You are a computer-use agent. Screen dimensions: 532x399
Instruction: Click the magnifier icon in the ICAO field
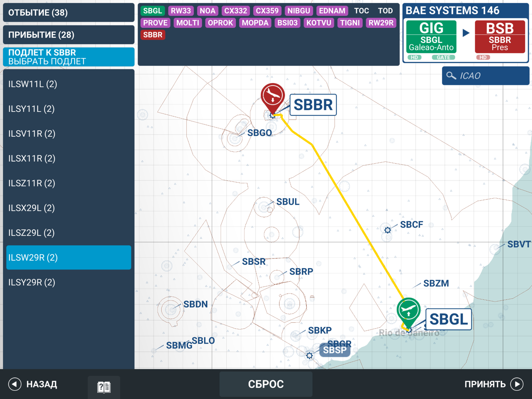[451, 75]
